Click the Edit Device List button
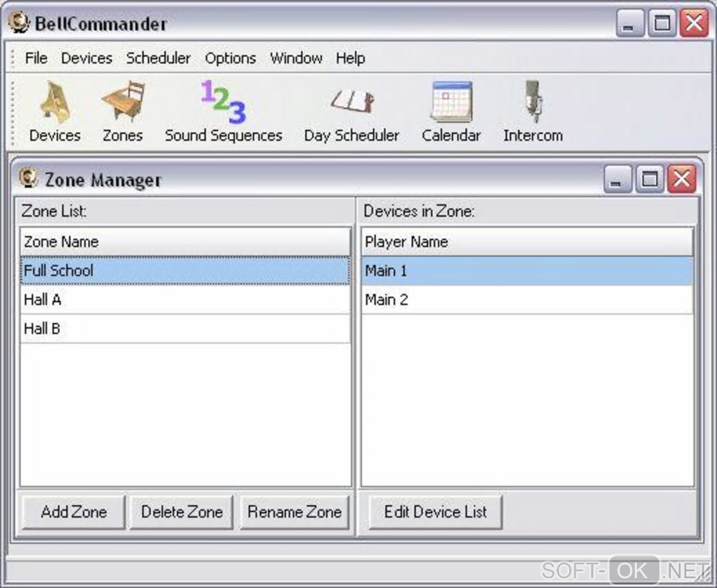This screenshot has height=588, width=717. pos(435,511)
